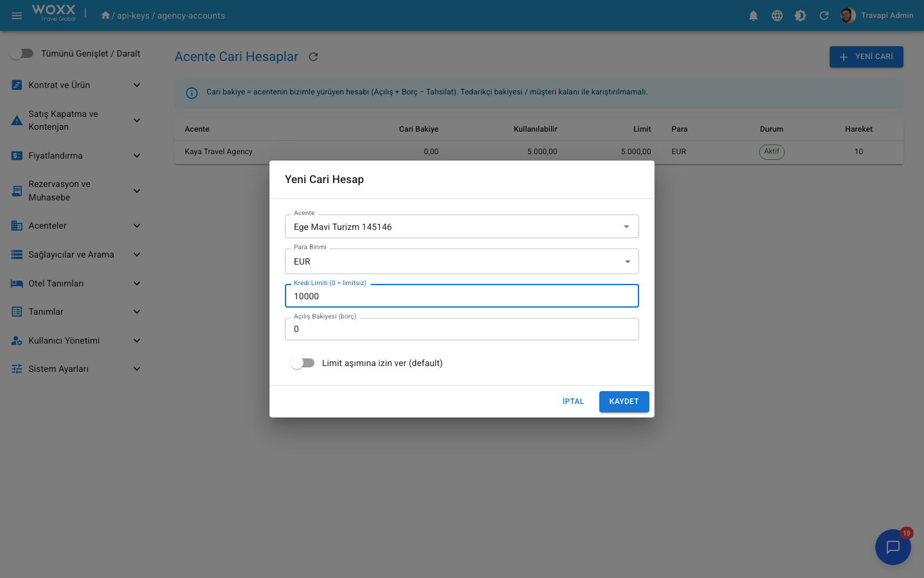Screen dimensions: 924x578
Task: Click the Tanımlar list icon
Action: pos(17,311)
